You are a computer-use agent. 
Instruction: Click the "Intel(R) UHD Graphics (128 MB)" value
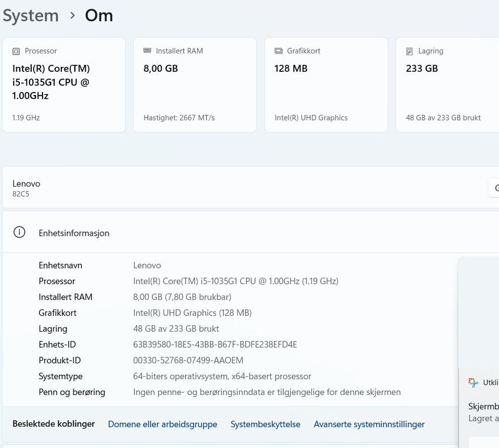(x=192, y=313)
